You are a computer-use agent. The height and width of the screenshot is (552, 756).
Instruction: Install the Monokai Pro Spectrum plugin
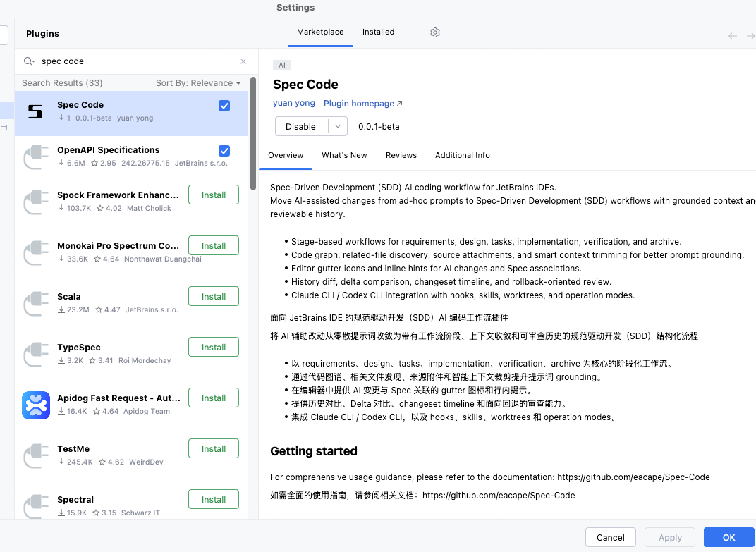pos(214,246)
